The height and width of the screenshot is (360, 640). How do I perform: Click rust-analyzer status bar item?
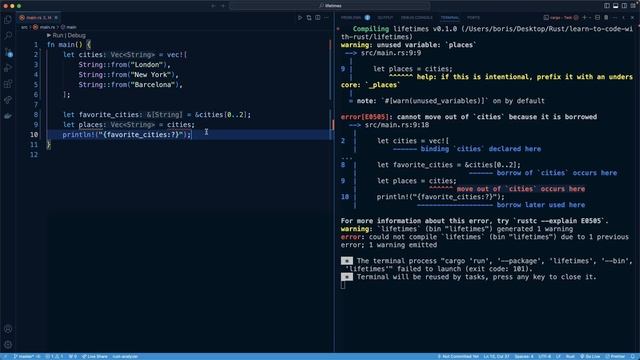point(125,356)
